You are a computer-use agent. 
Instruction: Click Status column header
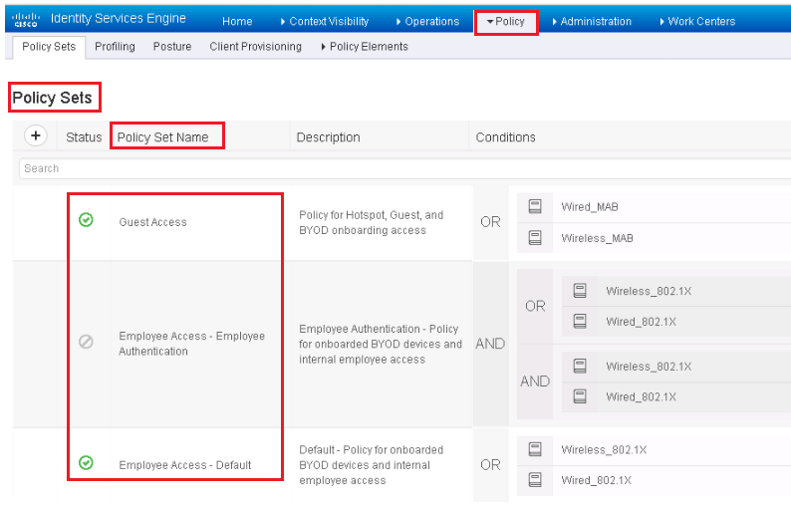(84, 137)
